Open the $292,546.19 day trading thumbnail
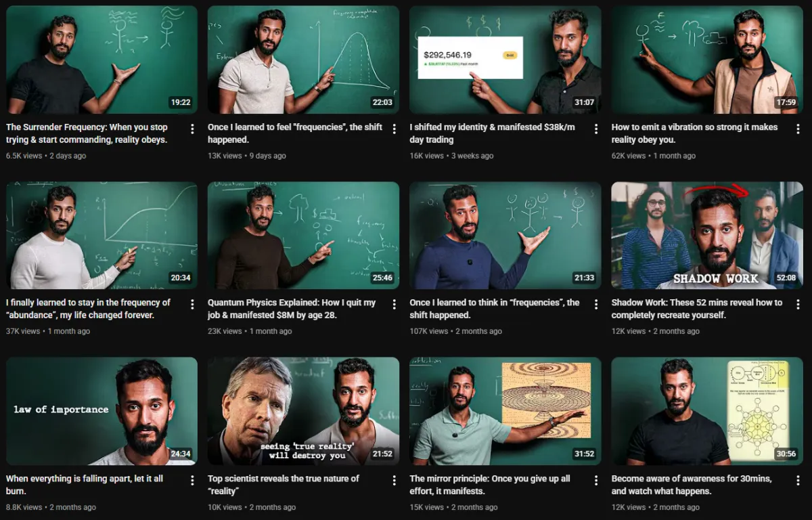The image size is (812, 520). (x=505, y=60)
